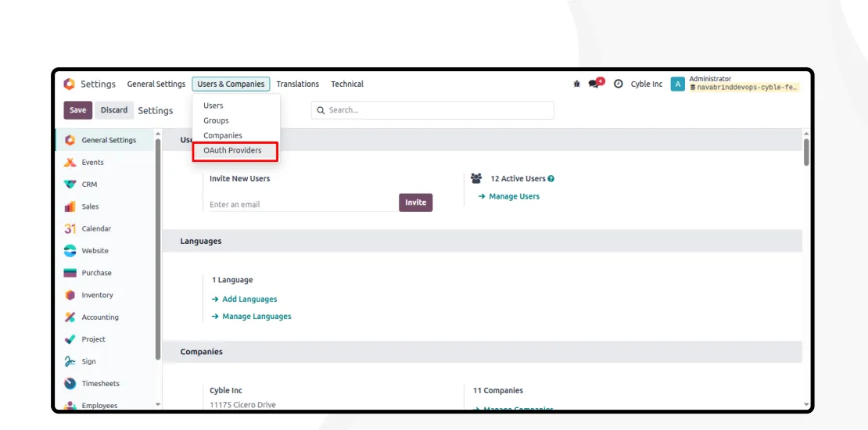Screen dimensions: 868x430
Task: Click the clock activities icon
Action: [x=619, y=84]
